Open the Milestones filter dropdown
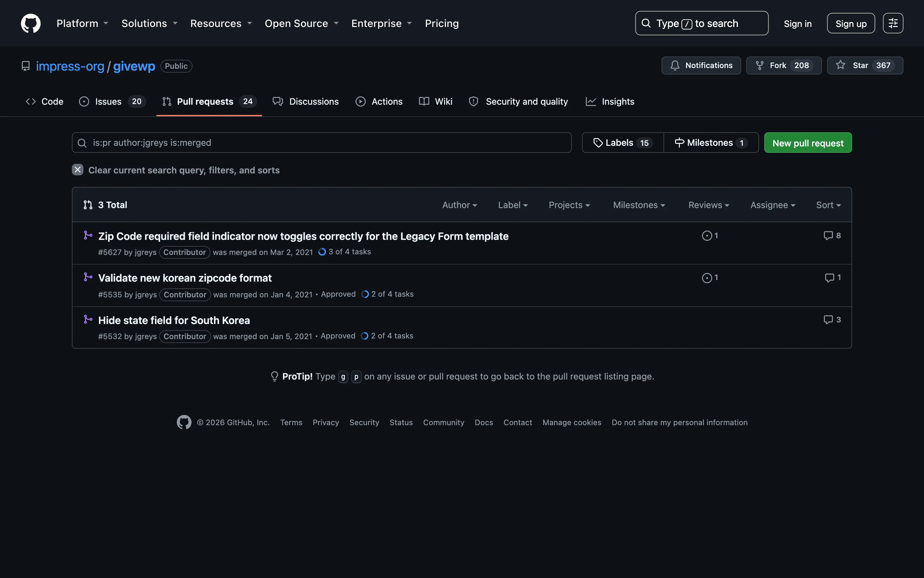 click(x=639, y=205)
